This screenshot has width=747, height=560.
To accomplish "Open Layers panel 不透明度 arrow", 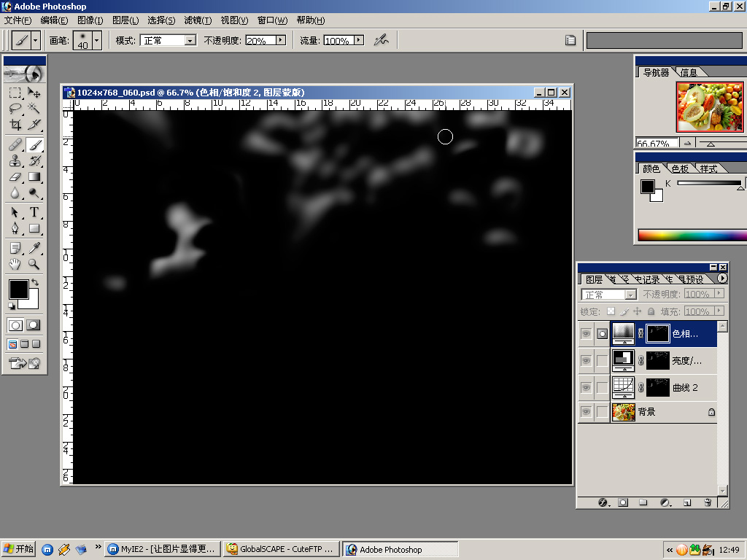I will point(719,294).
